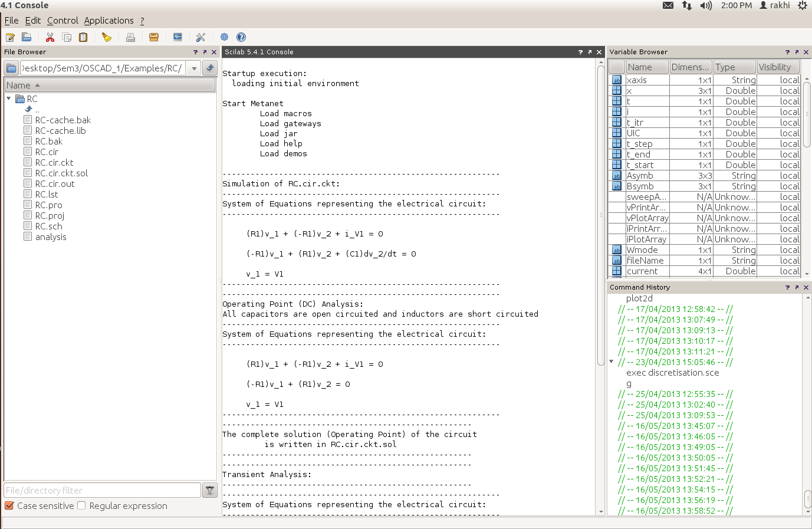Click the Print toolbar icon

130,37
